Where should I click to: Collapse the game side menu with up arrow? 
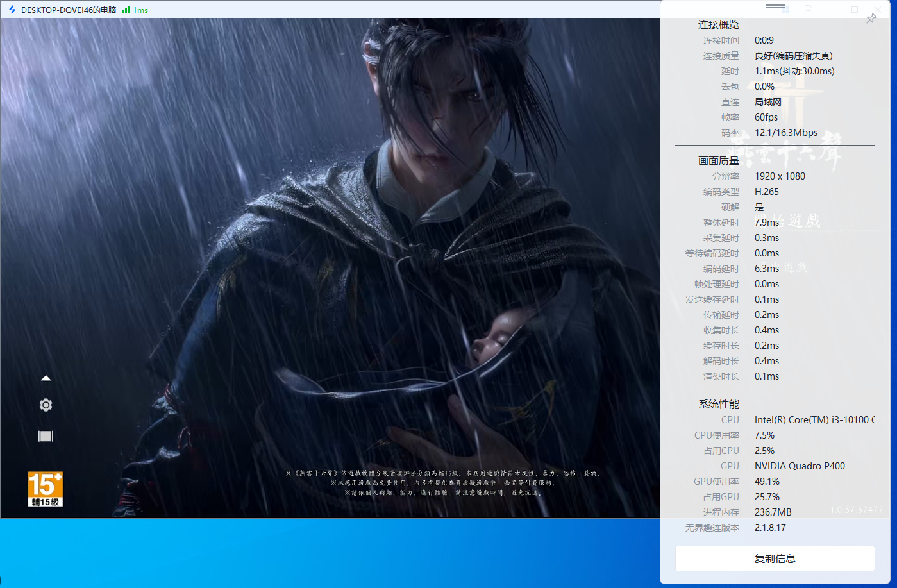click(x=46, y=378)
